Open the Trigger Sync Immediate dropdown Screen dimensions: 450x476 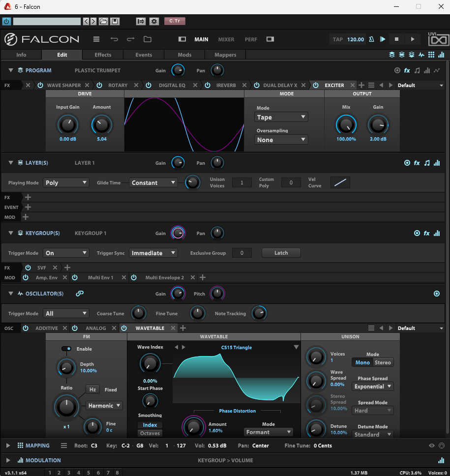coord(153,253)
